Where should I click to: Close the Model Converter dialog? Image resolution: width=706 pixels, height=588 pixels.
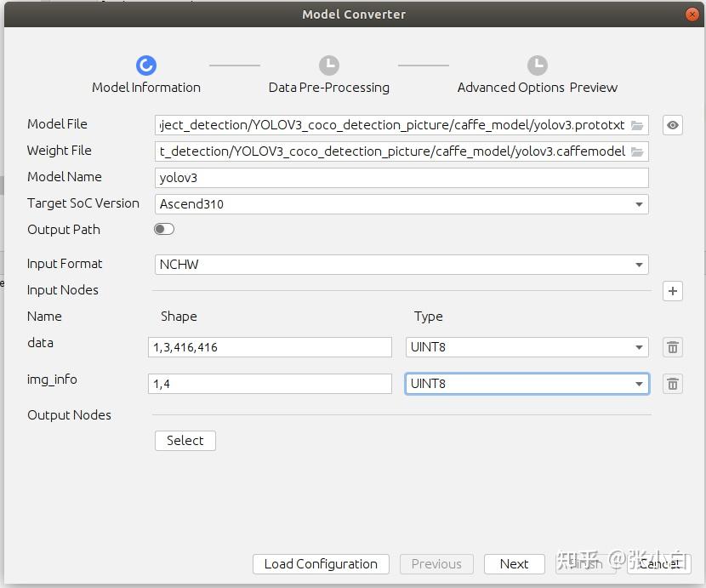tap(692, 14)
